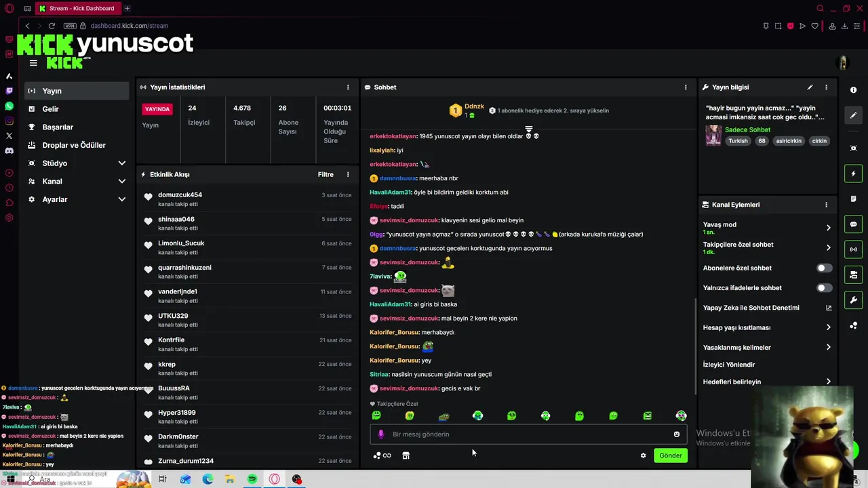Viewport: 868px width, 488px height.
Task: Open Yayın bilgisi three-dot options menu
Action: 826,87
